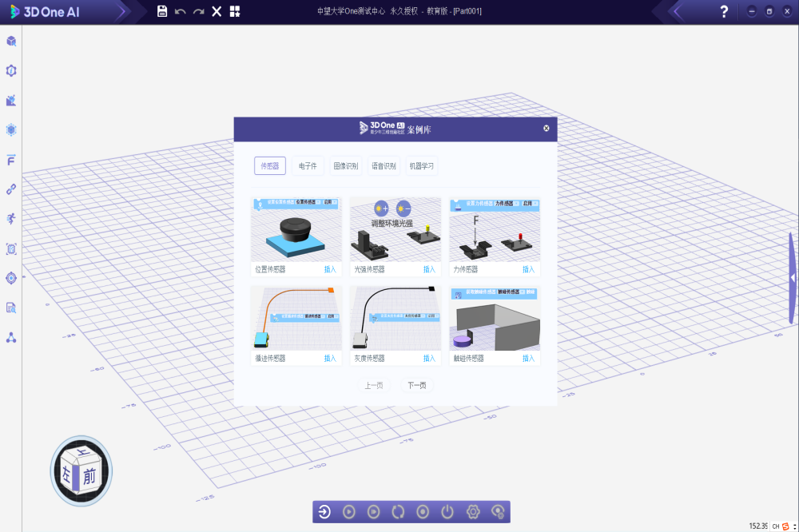The image size is (799, 532).
Task: Insert the 触碰传感器 case
Action: click(528, 358)
